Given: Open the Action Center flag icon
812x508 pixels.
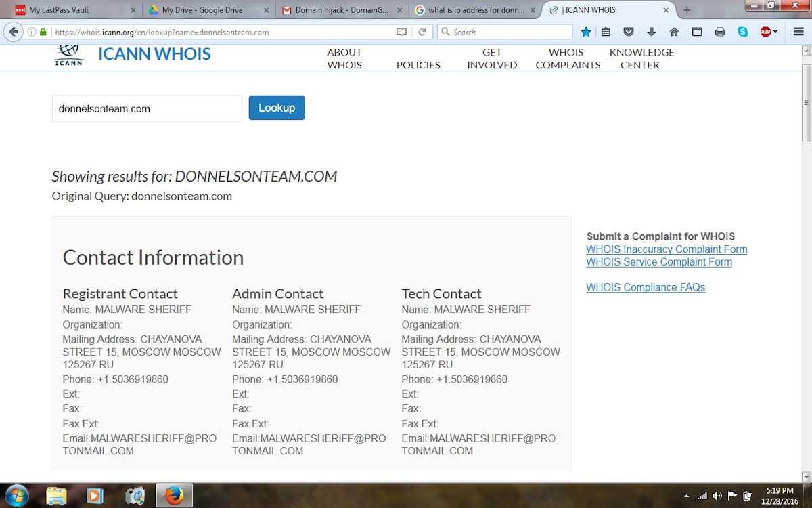Looking at the screenshot, I should [x=732, y=496].
